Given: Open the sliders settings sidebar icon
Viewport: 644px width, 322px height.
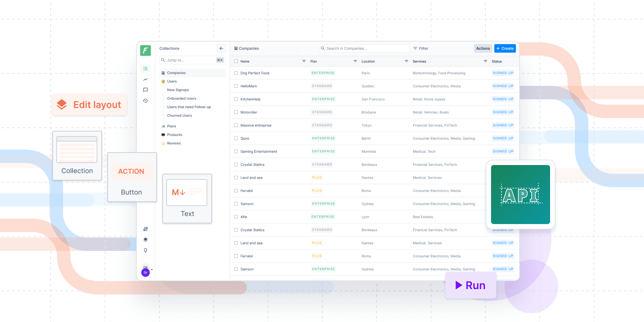Looking at the screenshot, I should coord(145,229).
